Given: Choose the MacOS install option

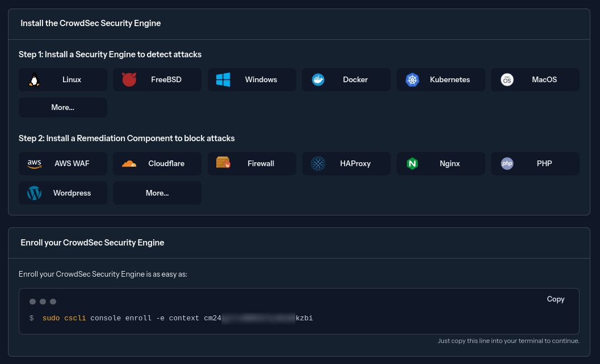Looking at the screenshot, I should (535, 79).
